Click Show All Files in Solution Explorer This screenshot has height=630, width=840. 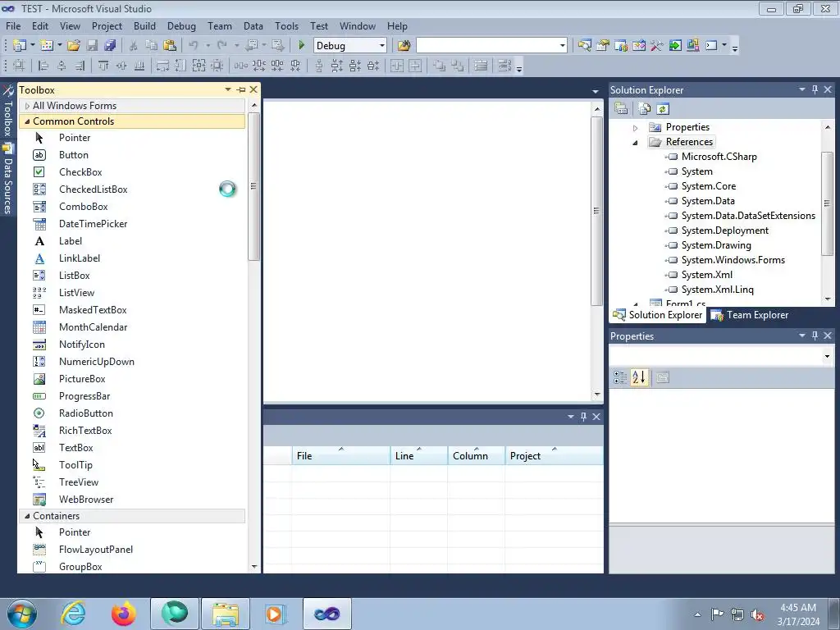[x=645, y=109]
